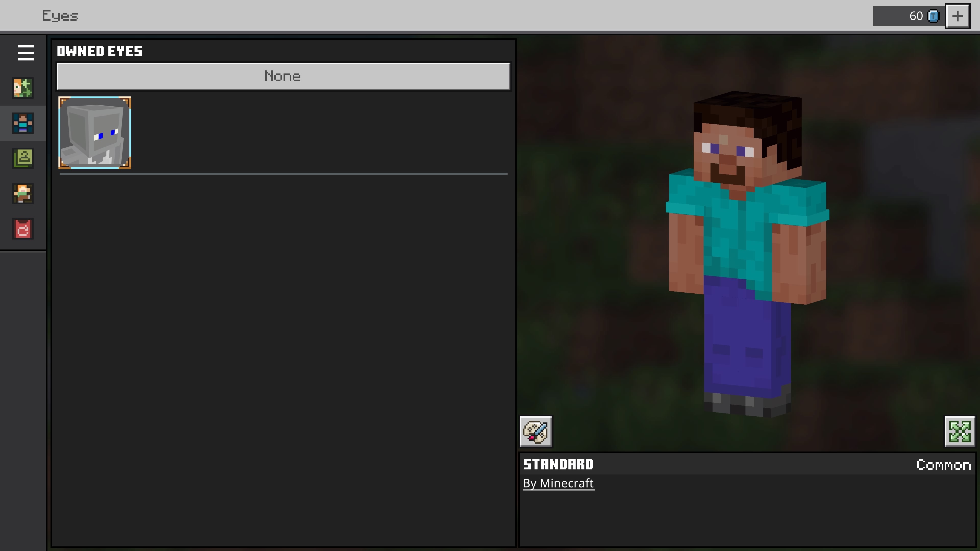
Task: Open the green classic skins sidebar icon
Action: tap(23, 158)
